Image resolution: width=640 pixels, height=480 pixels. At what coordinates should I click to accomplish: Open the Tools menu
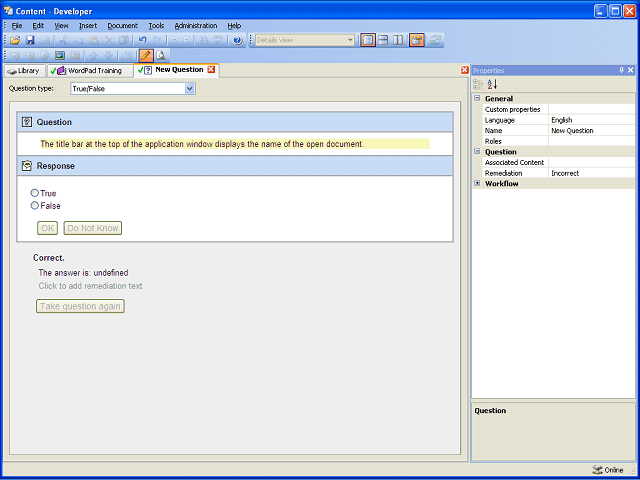[x=156, y=25]
